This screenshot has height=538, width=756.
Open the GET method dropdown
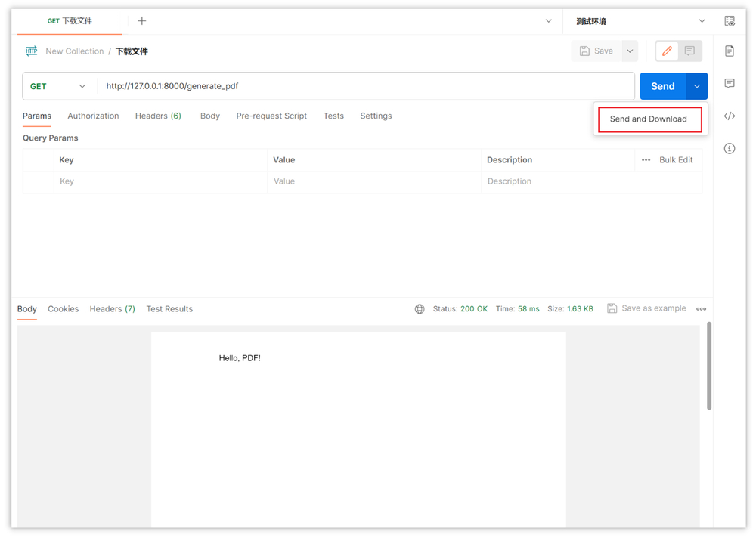(58, 86)
